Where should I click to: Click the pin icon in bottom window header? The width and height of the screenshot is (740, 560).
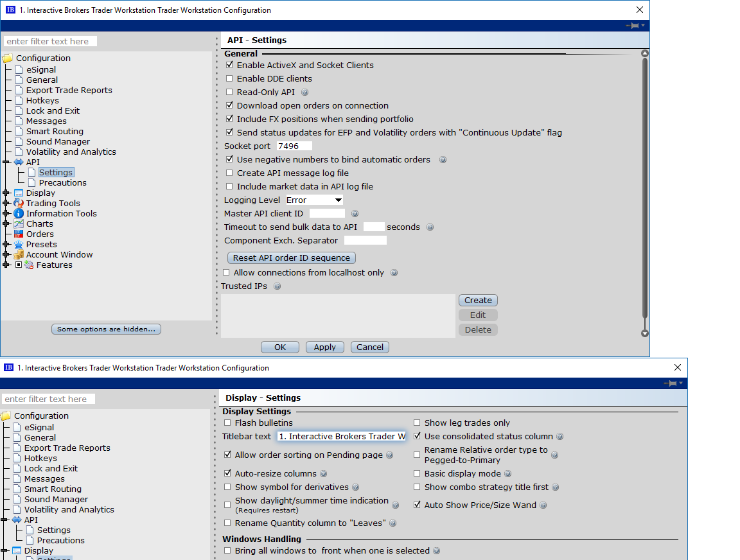tap(670, 383)
